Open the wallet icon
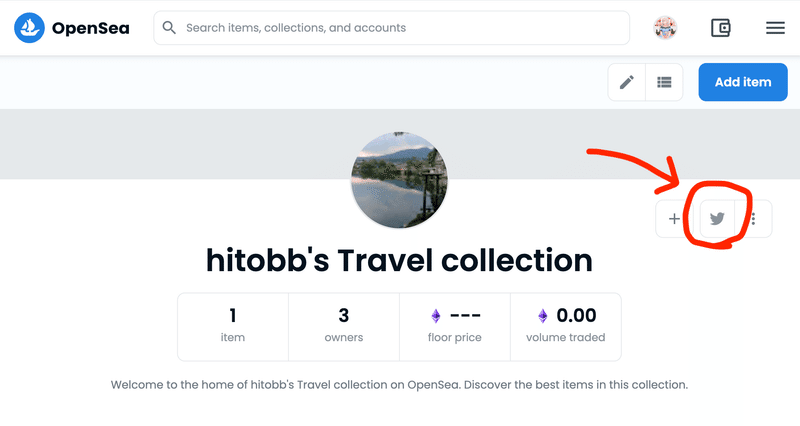800x426 pixels. (720, 28)
